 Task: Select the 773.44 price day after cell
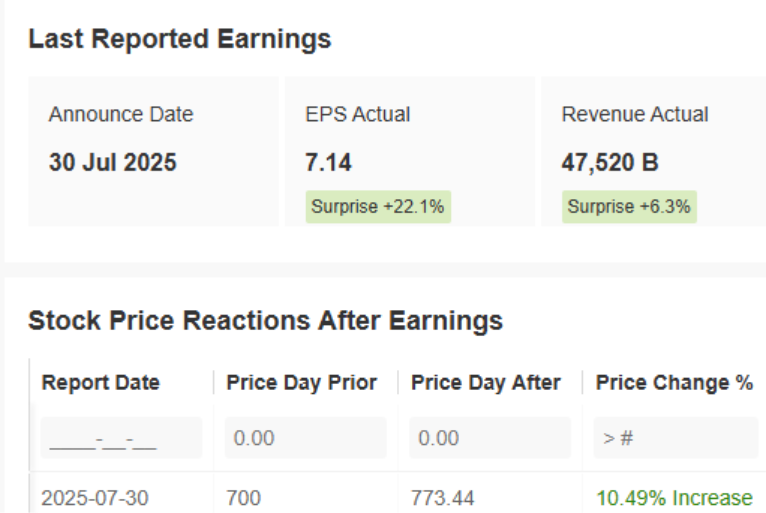coord(443,497)
